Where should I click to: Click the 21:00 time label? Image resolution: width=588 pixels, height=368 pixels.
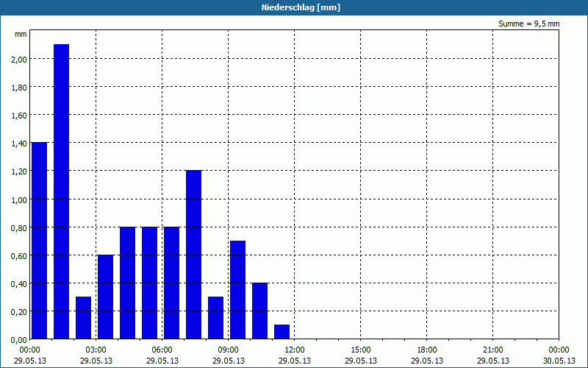(492, 350)
